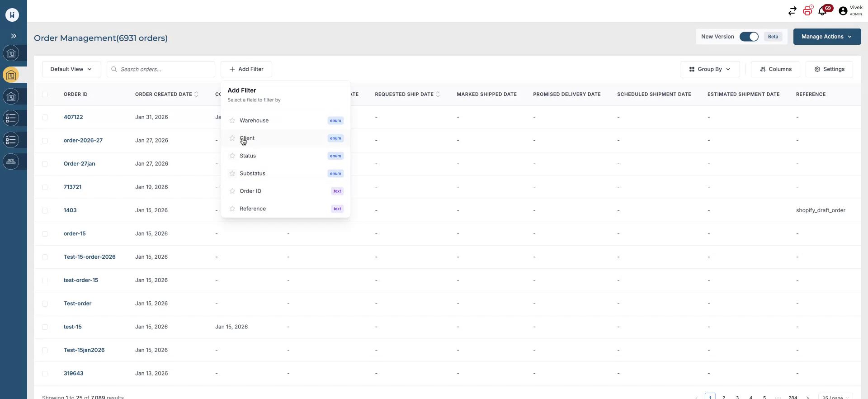
Task: Toggle the New Version switch
Action: (x=749, y=37)
